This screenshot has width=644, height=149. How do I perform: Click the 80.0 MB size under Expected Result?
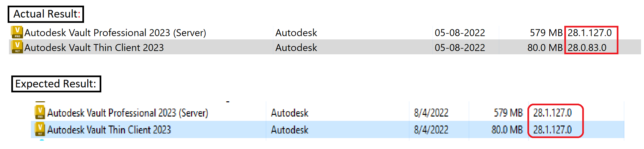(x=507, y=130)
